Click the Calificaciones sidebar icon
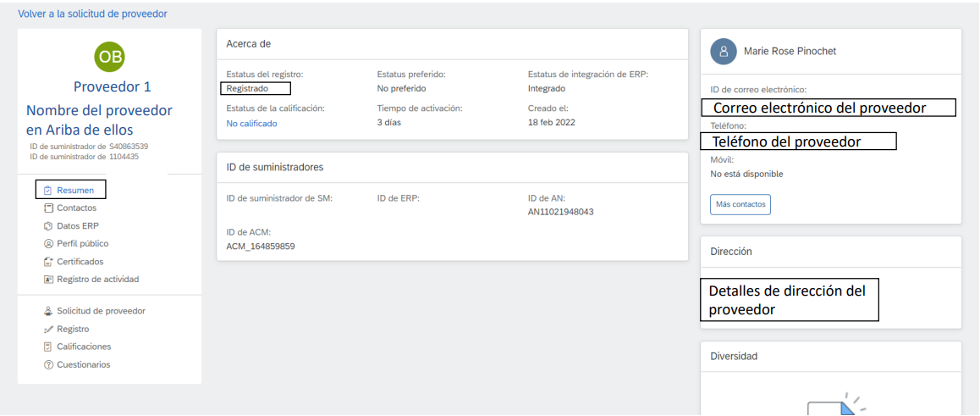980x416 pixels. [x=47, y=347]
